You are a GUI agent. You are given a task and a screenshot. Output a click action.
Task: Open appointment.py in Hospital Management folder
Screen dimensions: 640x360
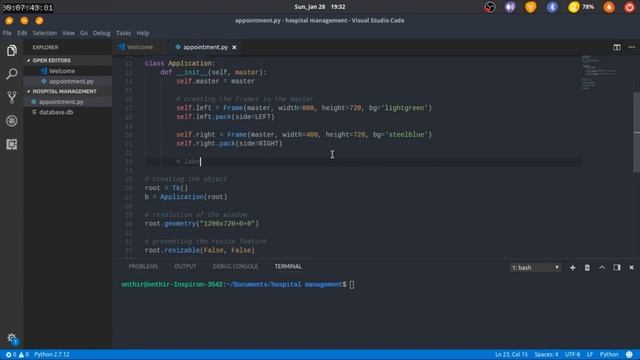(x=67, y=102)
